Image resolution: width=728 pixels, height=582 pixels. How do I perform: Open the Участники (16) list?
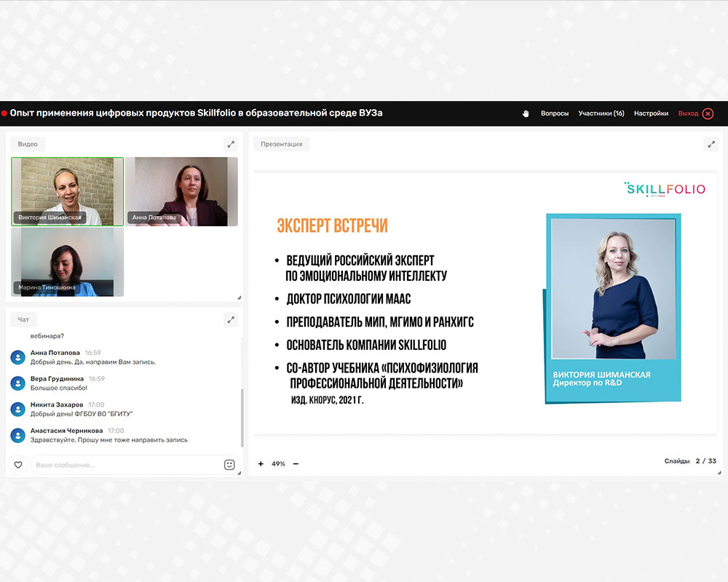click(601, 113)
